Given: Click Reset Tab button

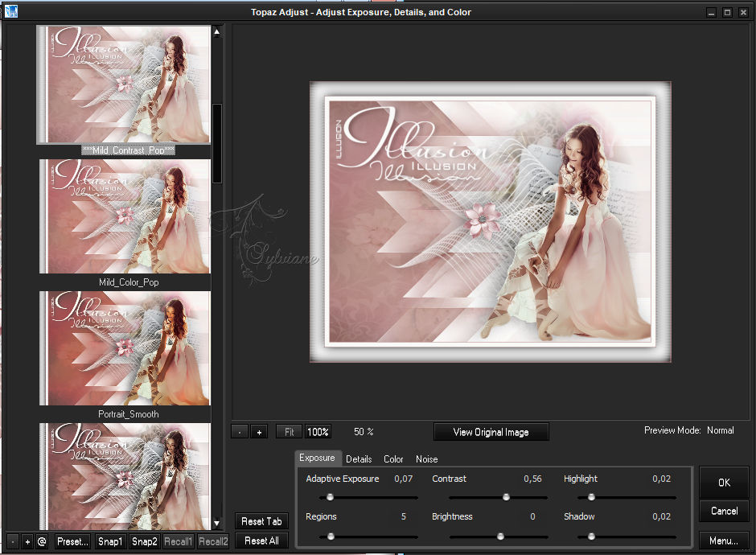Looking at the screenshot, I should tap(261, 521).
